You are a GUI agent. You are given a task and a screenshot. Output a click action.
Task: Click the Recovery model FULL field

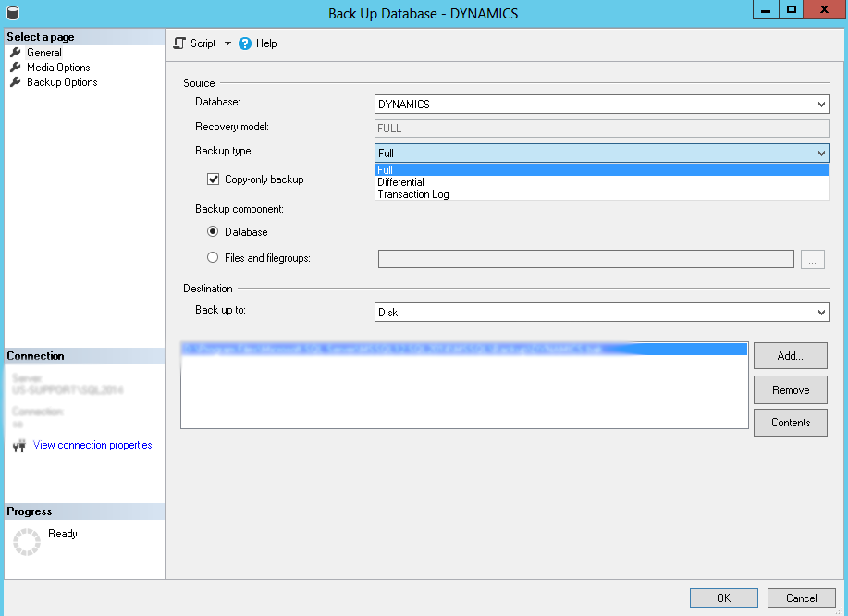[x=601, y=129]
